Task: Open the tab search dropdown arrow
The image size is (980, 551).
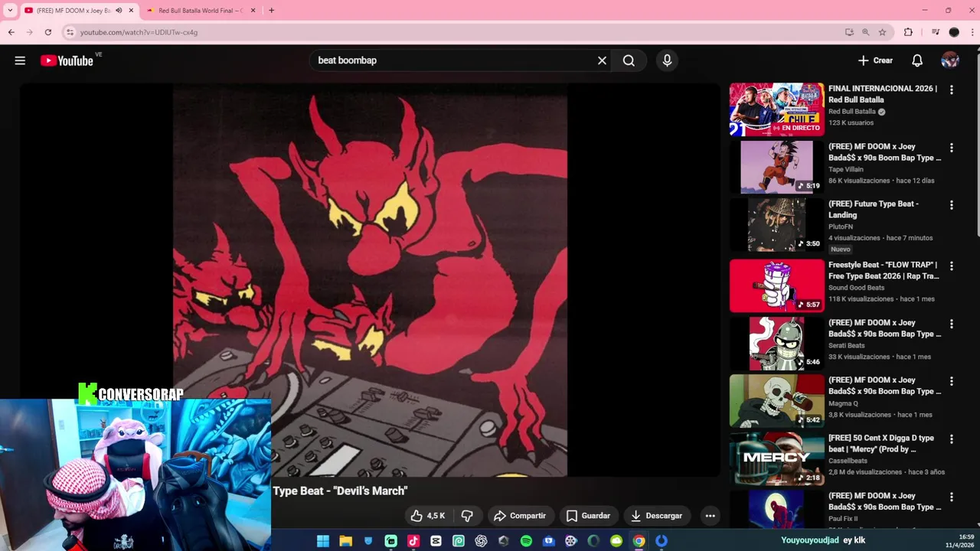Action: pyautogui.click(x=10, y=11)
